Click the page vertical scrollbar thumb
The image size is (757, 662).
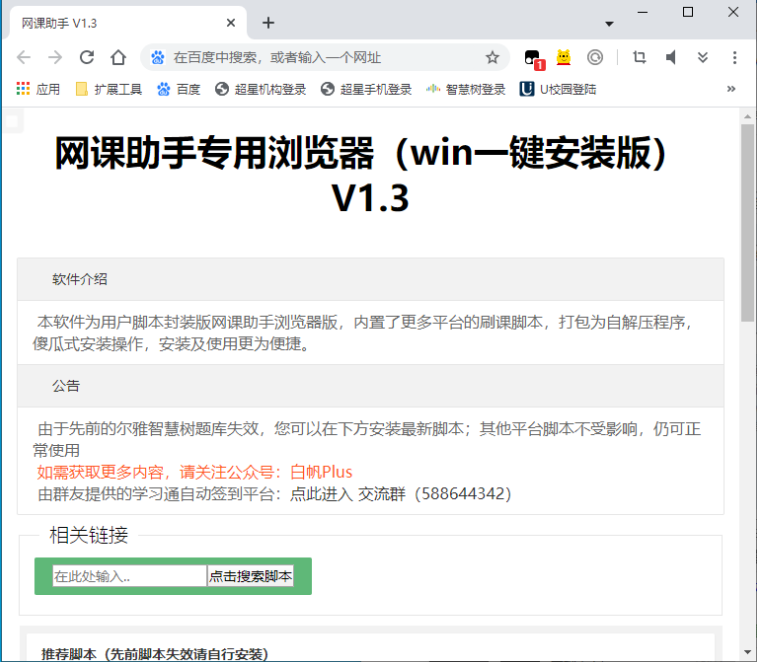pyautogui.click(x=747, y=223)
